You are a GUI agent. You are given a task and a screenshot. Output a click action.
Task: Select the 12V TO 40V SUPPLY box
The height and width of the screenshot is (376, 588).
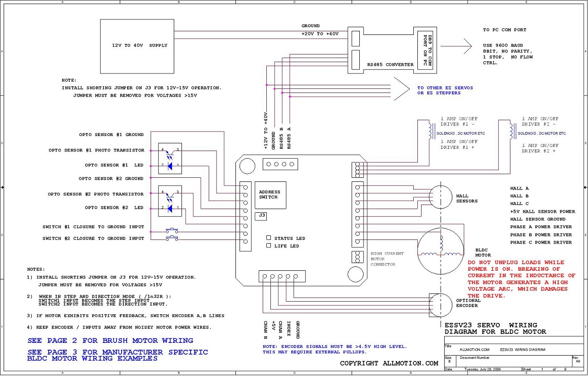coord(137,46)
